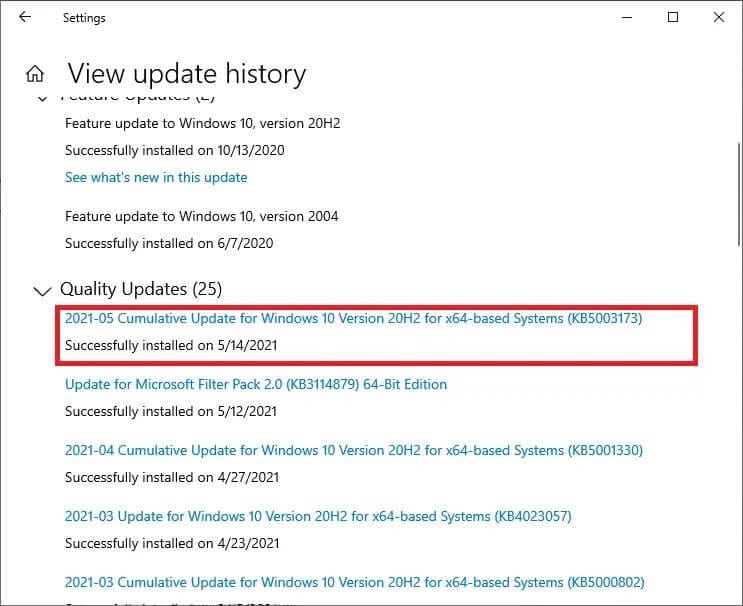Click Successfully installed on 6/7/2020
The image size is (743, 606).
tap(169, 243)
